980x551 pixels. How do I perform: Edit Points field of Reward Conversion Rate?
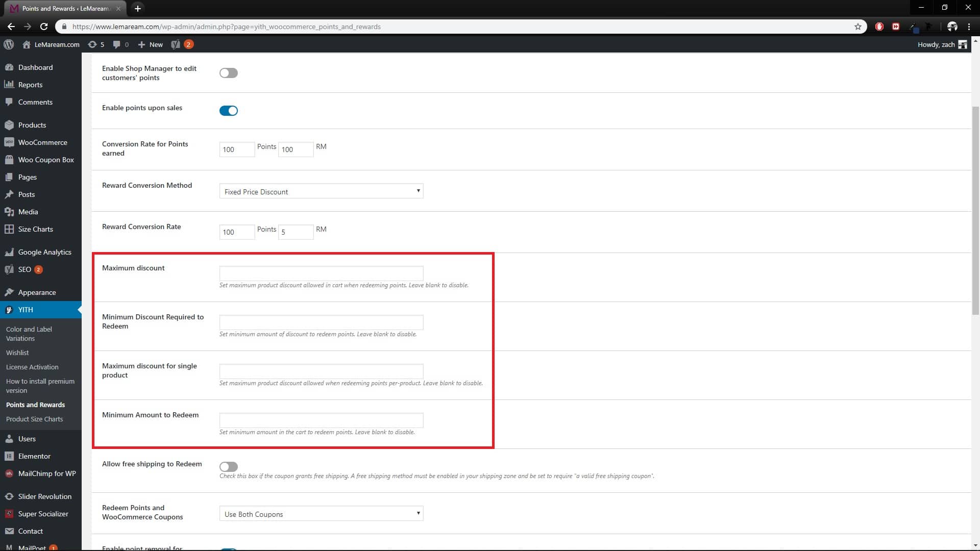tap(237, 232)
